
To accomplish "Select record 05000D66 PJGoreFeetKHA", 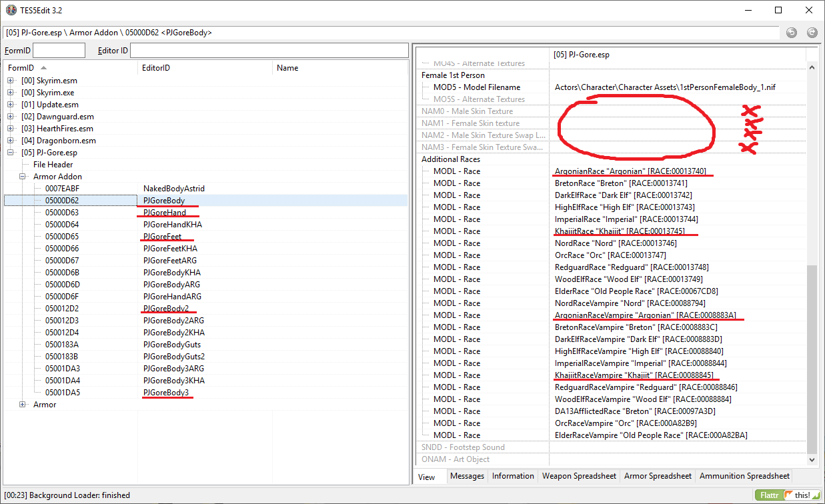I will coord(205,249).
